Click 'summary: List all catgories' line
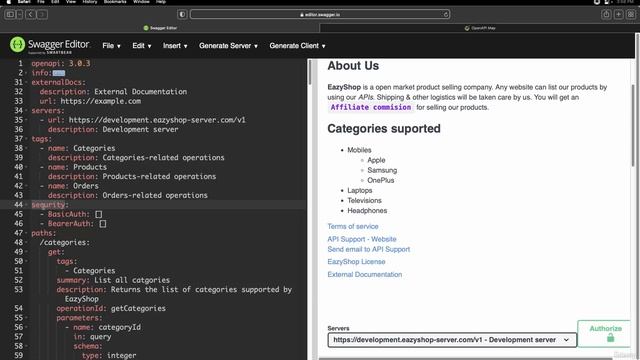This screenshot has height=360, width=640. coord(113,280)
